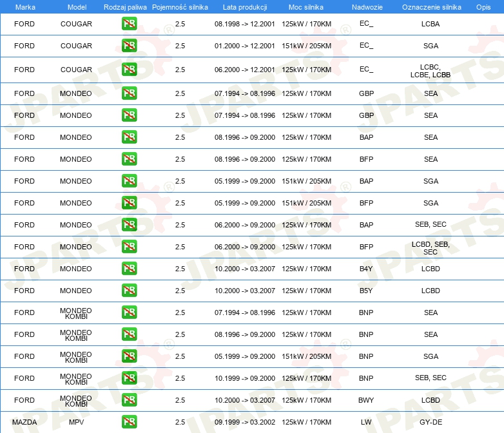Click 151kW / 205KM in the Cougar row
Viewport: 504px width, 433px height.
[x=306, y=46]
